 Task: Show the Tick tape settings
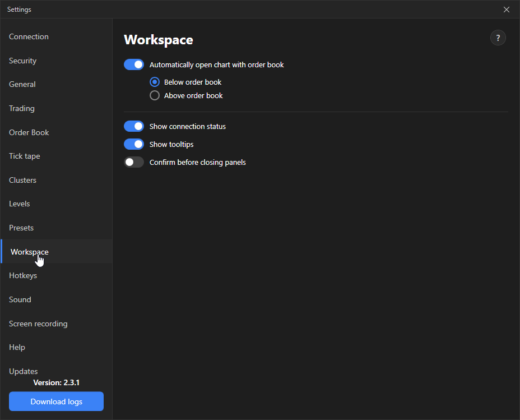click(x=57, y=156)
